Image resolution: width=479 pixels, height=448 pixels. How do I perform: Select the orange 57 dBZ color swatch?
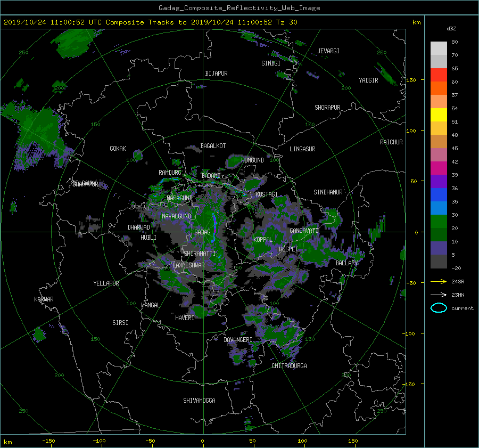439,88
